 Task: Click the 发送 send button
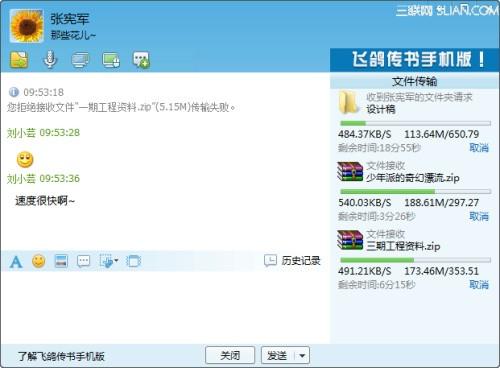(x=278, y=356)
